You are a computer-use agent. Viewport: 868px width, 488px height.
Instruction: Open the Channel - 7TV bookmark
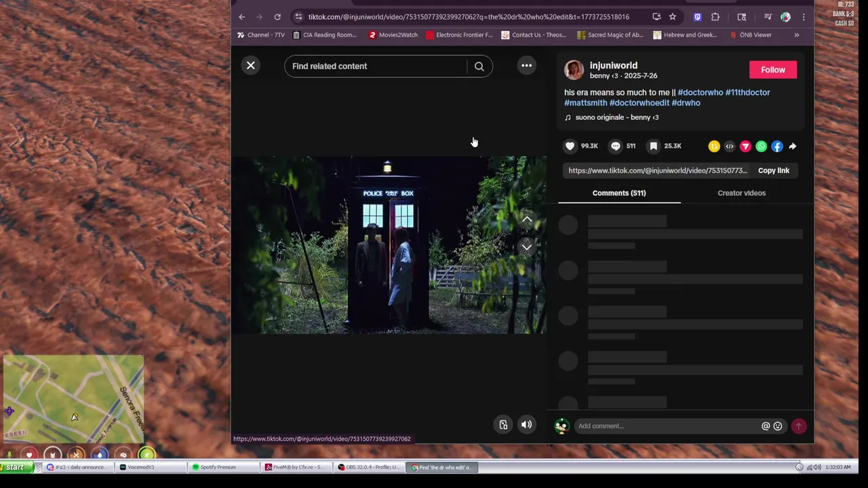[x=261, y=35]
